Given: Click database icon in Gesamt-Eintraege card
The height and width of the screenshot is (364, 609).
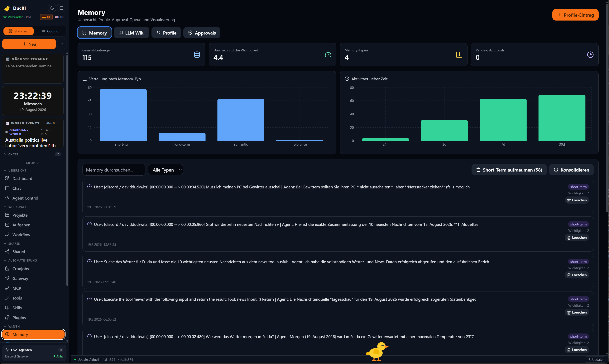Looking at the screenshot, I should (x=197, y=55).
